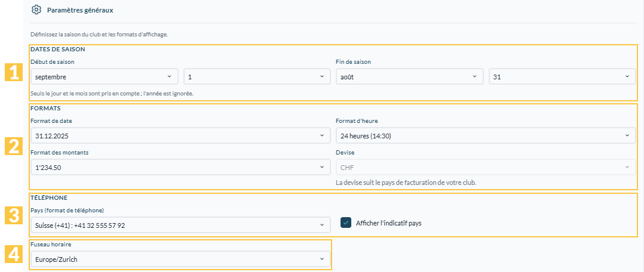The height and width of the screenshot is (272, 644).
Task: Click the gear icon beside Paramètres généraux
Action: coord(36,10)
